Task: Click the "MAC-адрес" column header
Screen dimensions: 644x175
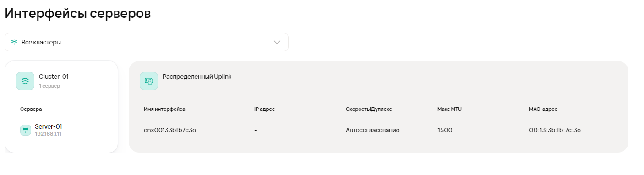Action: (x=543, y=109)
